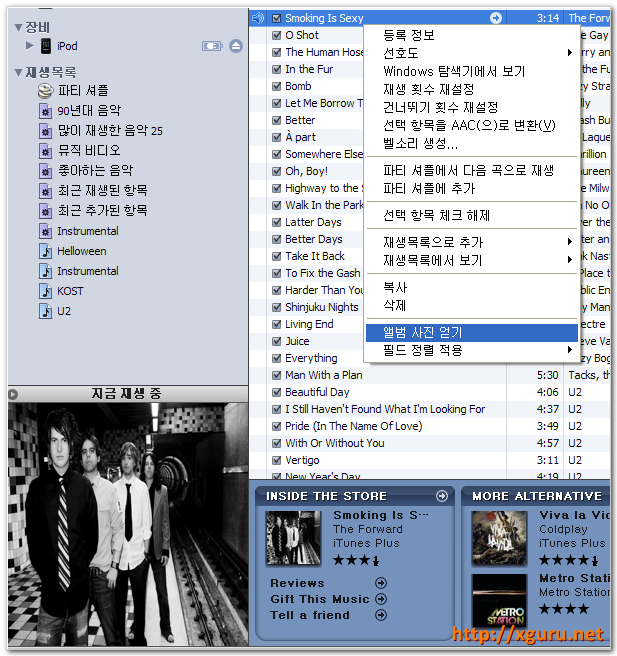Choose 파티 셔플에 추가 menu item
Viewport: 617px width, 656px height.
coord(471,188)
